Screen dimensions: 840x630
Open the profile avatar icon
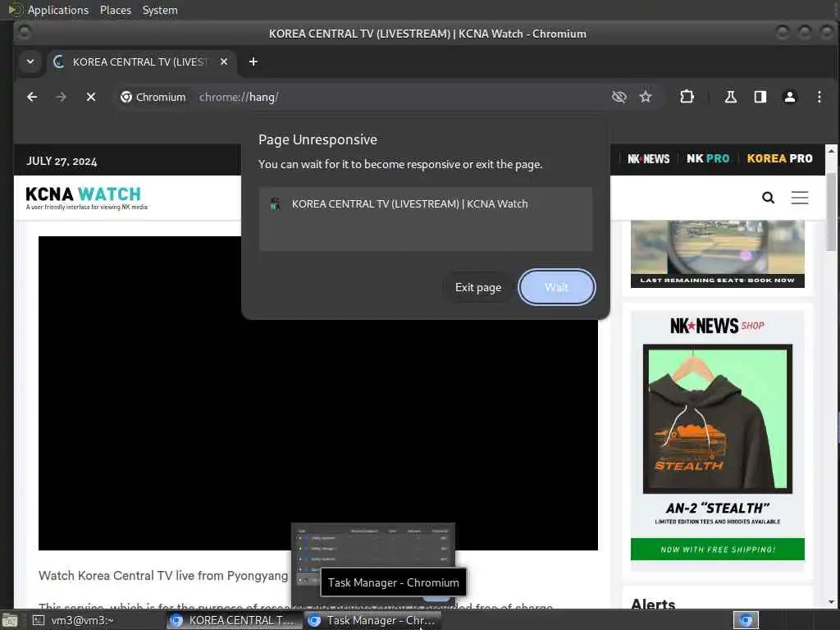[x=790, y=97]
